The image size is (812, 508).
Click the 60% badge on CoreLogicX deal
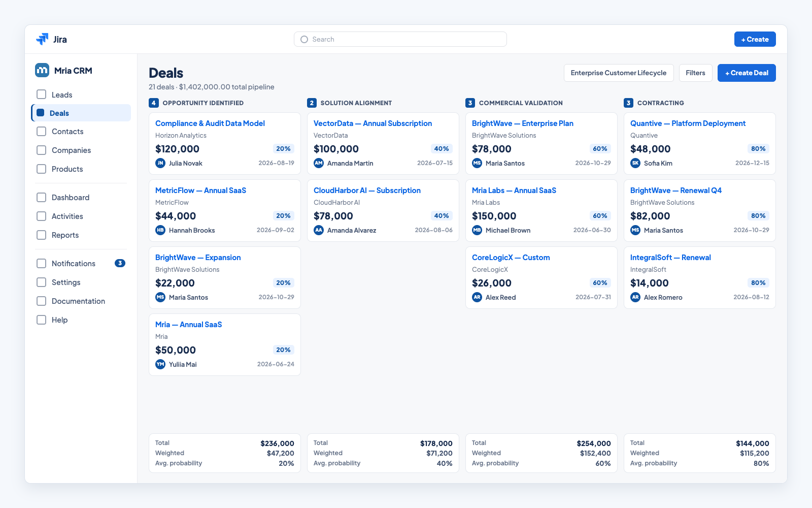tap(600, 283)
